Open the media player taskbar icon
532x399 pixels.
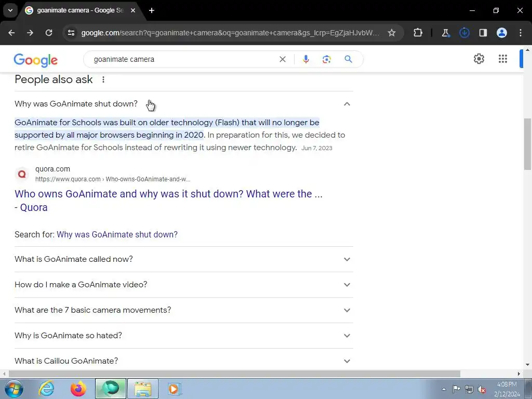(x=175, y=389)
